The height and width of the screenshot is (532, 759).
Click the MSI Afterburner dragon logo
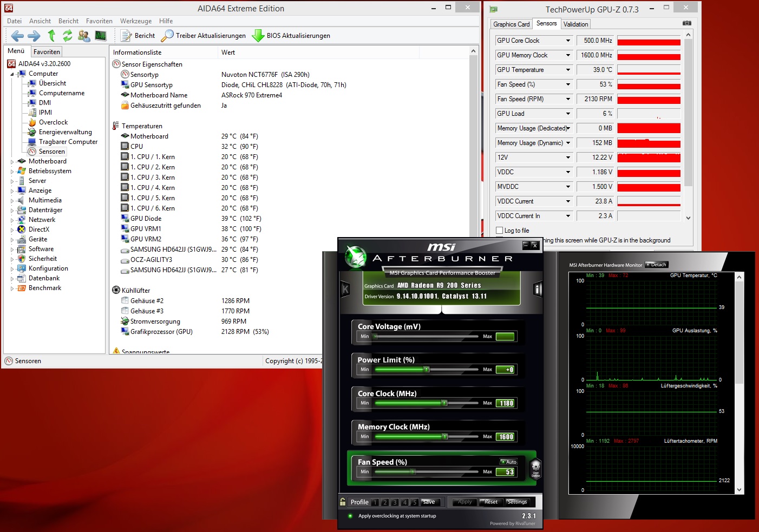(x=356, y=257)
